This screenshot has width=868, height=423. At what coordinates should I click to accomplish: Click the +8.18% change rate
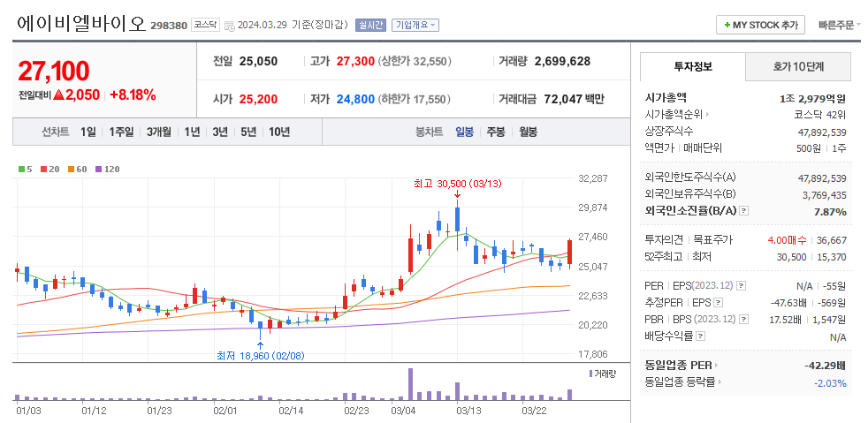pos(133,95)
